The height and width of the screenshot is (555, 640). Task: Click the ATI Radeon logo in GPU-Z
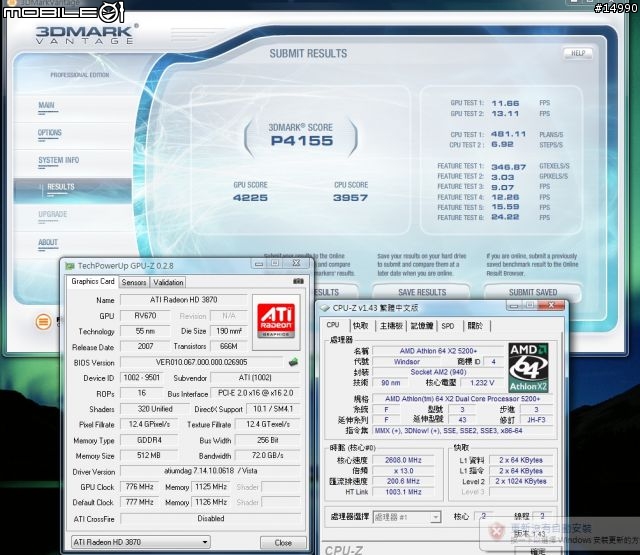[276, 322]
